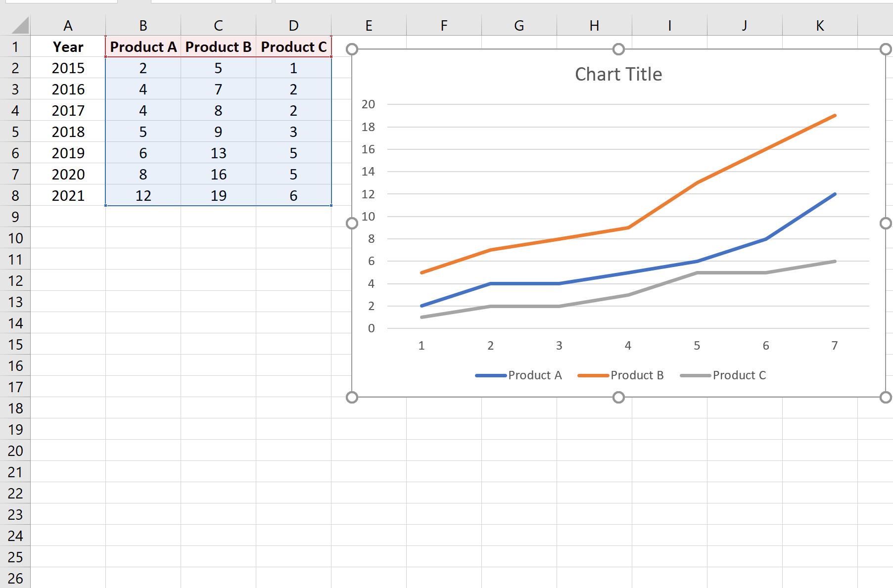The width and height of the screenshot is (893, 588).
Task: Click the chart's bottom-right resize handle
Action: coord(886,397)
